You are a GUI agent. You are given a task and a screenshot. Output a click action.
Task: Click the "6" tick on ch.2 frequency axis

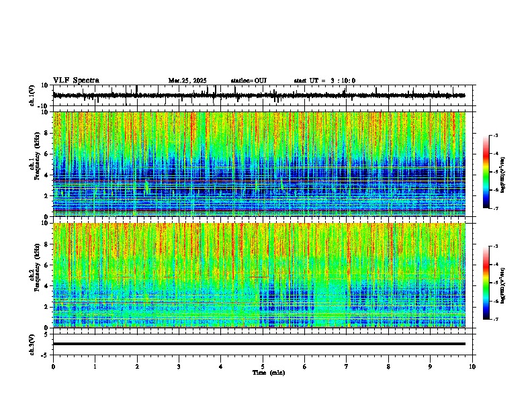[x=46, y=265]
